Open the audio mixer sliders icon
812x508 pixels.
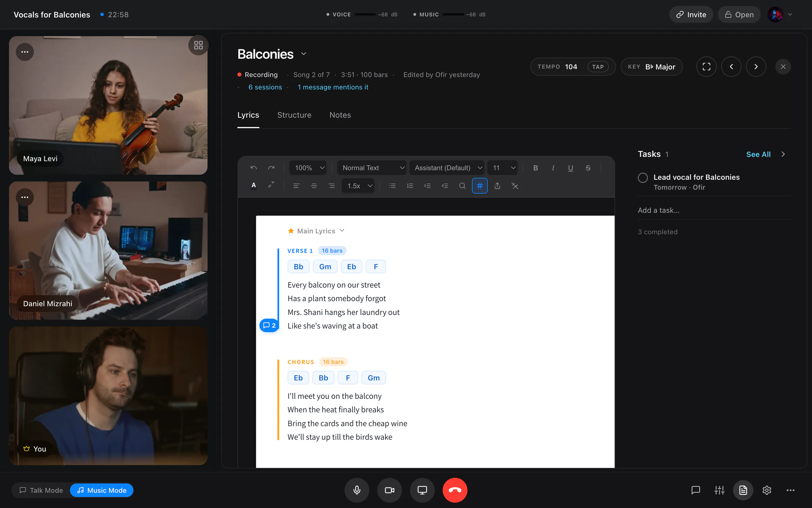coord(719,490)
